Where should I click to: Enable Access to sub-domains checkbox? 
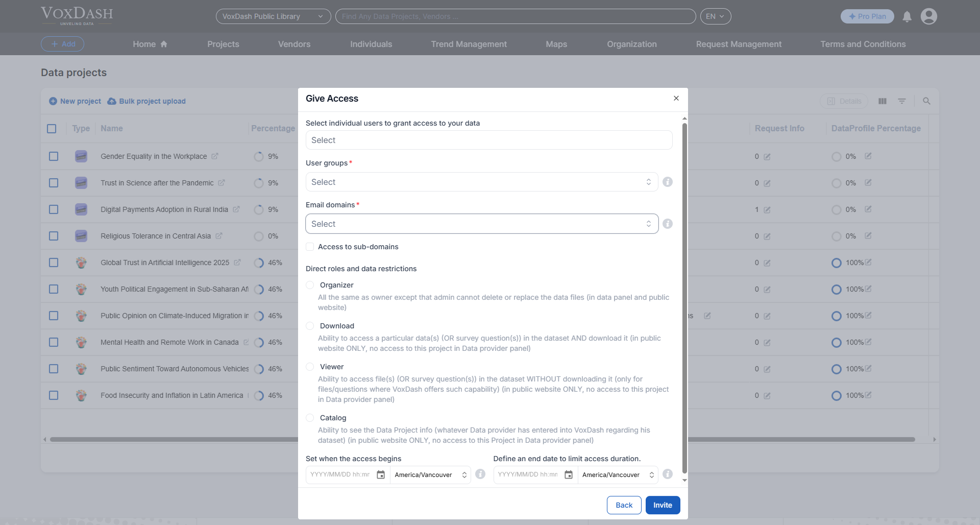click(x=310, y=247)
